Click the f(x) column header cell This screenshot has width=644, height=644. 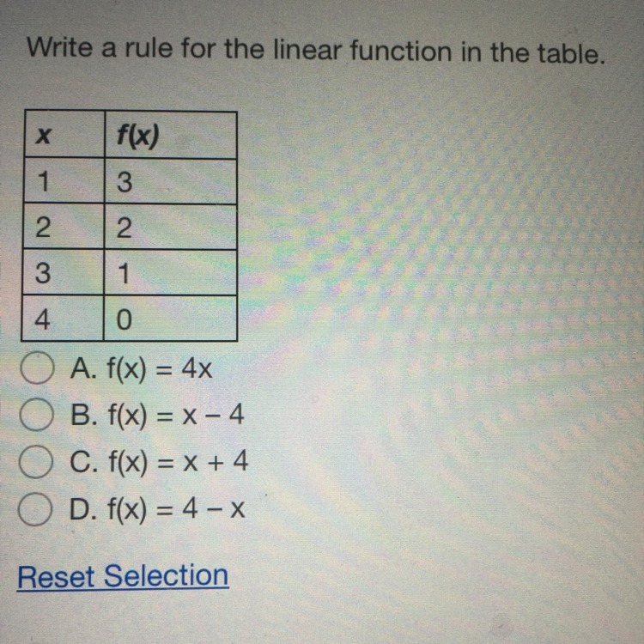pos(171,134)
